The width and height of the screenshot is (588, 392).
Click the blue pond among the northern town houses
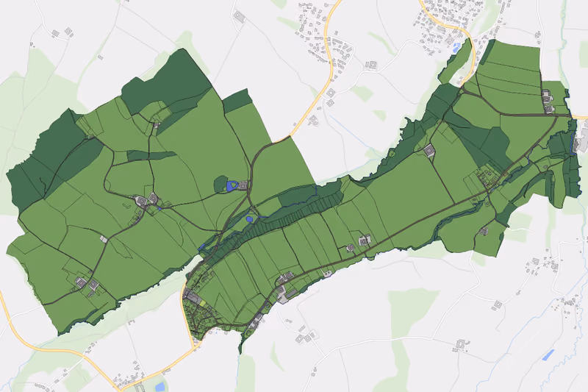click(456, 48)
